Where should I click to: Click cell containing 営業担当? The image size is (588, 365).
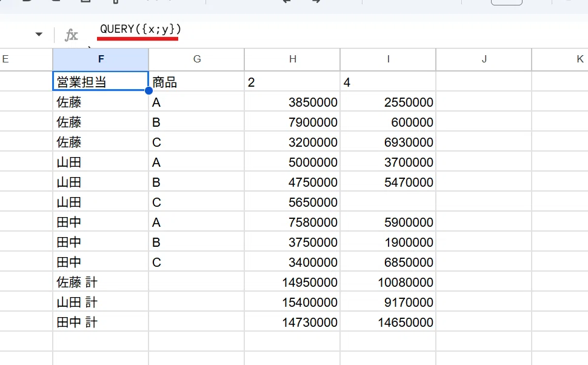tap(101, 81)
